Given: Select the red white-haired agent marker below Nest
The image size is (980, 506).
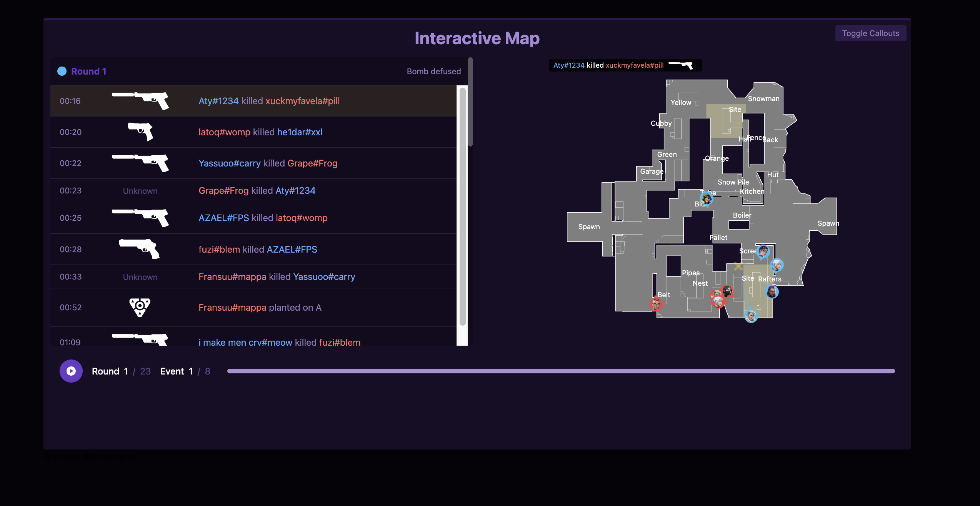Looking at the screenshot, I should pyautogui.click(x=718, y=301).
